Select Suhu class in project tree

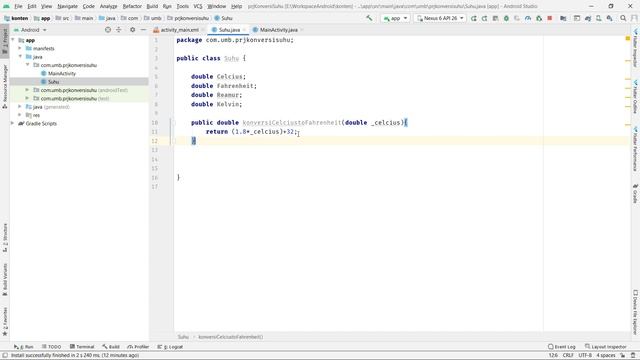tap(53, 82)
